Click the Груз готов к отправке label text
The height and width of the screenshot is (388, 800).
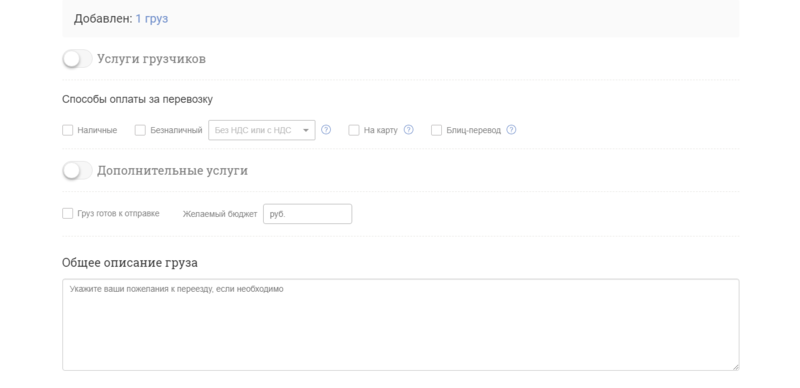click(118, 213)
